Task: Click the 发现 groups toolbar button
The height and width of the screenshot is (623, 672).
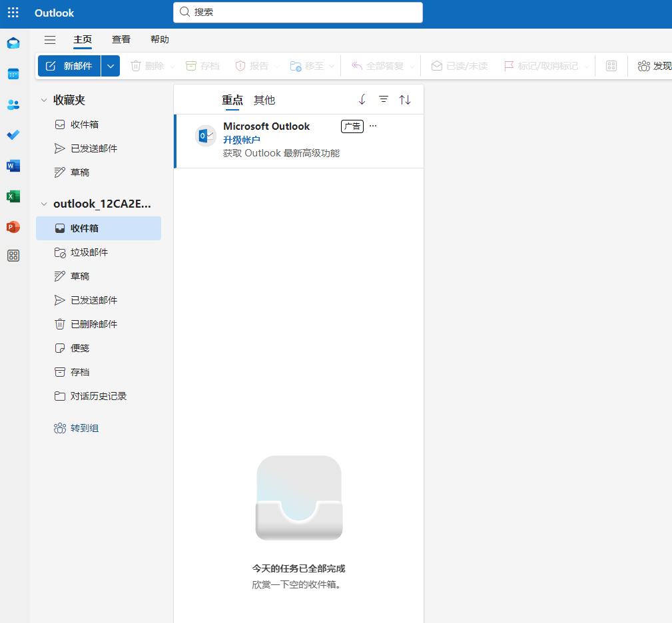Action: (x=654, y=66)
